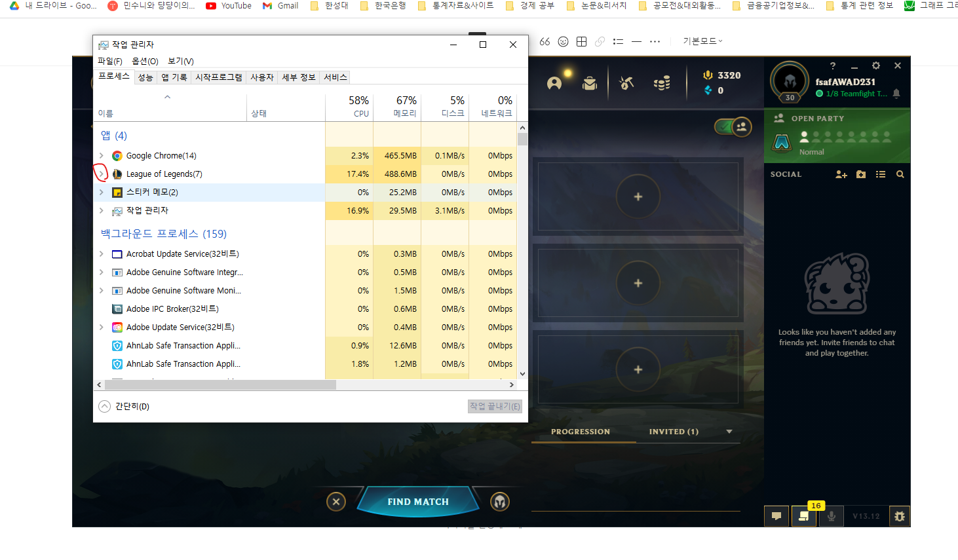Sort by the CPU column header
This screenshot has width=958, height=560.
[349, 107]
